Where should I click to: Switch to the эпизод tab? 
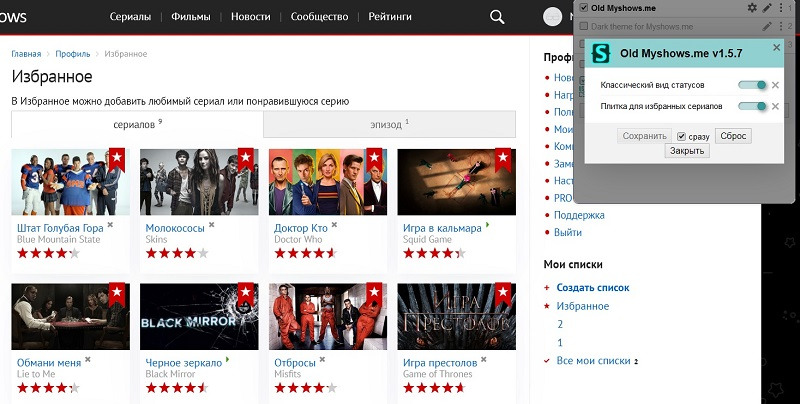389,124
